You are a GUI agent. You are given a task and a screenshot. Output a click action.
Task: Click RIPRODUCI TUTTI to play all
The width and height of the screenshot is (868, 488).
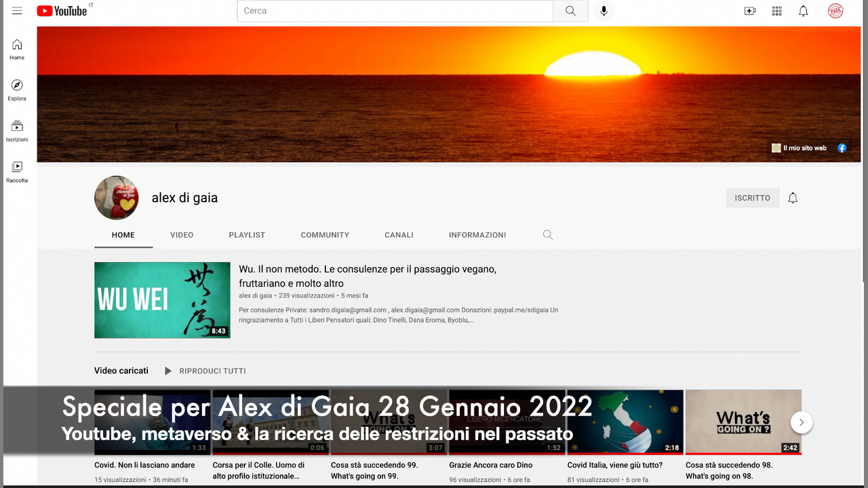(x=205, y=371)
